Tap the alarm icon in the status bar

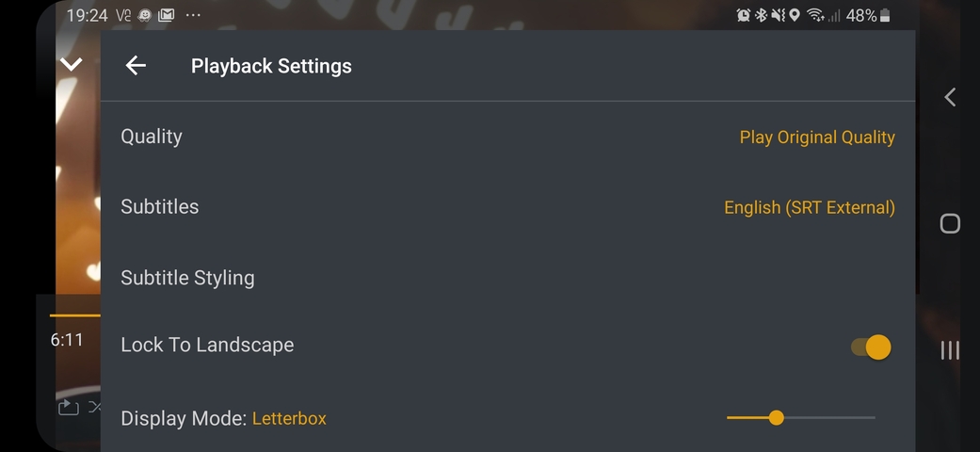744,15
